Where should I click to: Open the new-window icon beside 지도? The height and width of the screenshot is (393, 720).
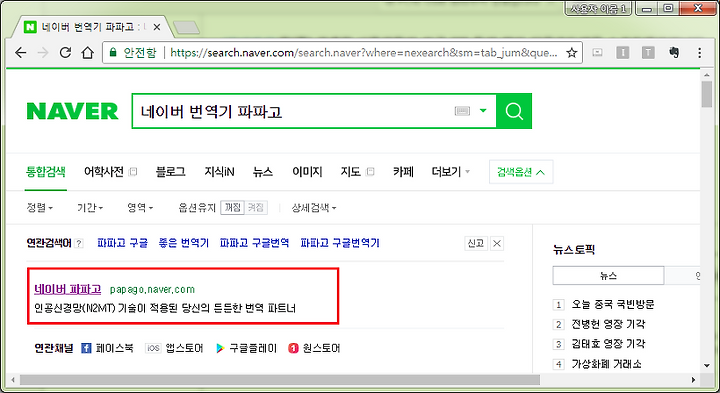pos(370,172)
